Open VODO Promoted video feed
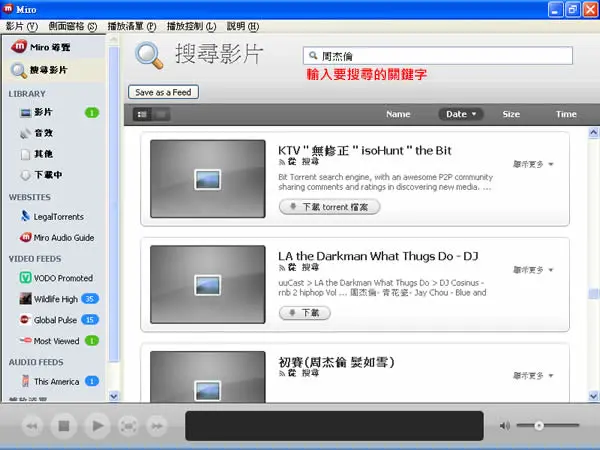 56,278
